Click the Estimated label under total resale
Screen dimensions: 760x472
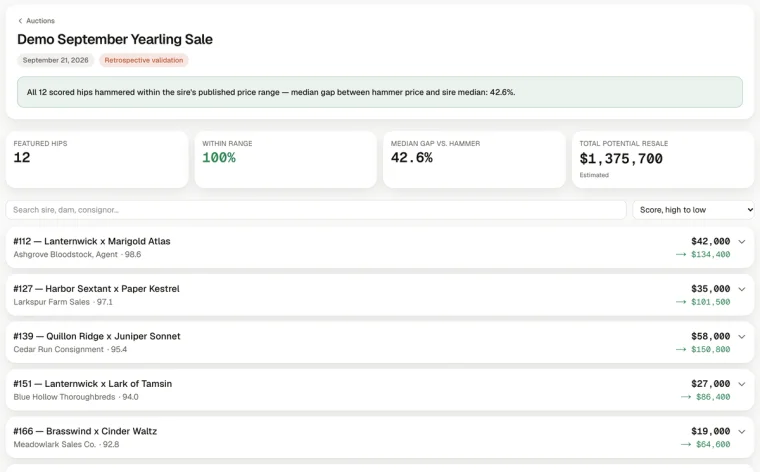pos(594,175)
